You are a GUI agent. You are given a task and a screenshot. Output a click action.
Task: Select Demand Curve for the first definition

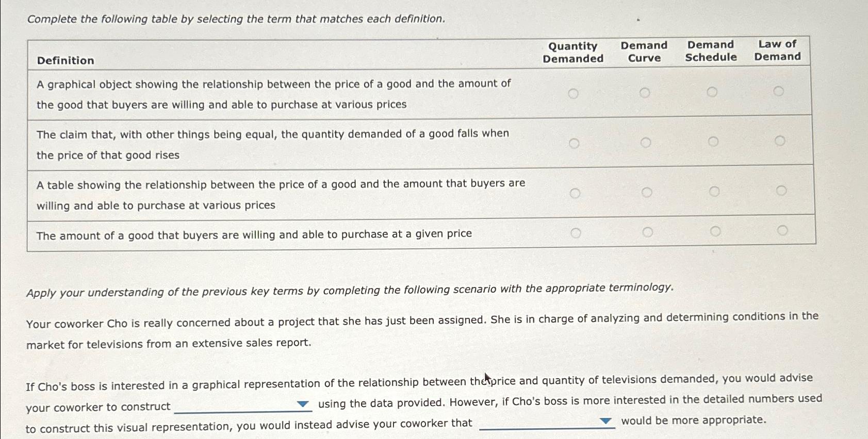point(645,93)
